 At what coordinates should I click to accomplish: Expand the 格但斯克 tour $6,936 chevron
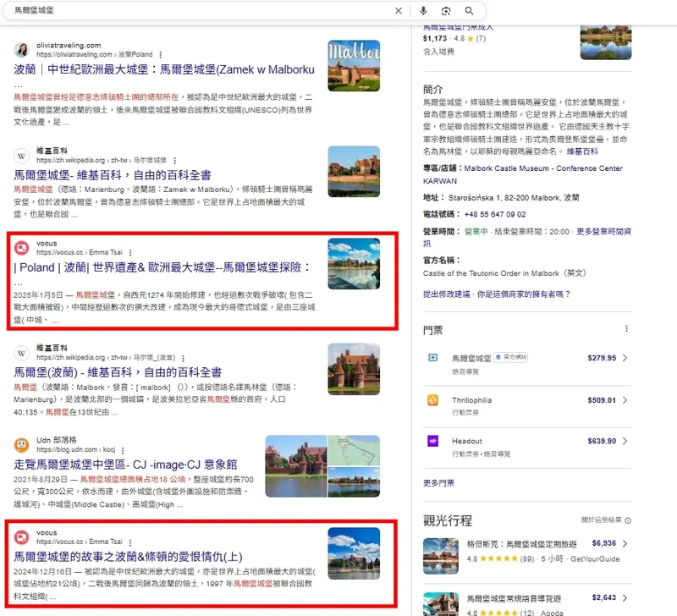click(x=625, y=543)
